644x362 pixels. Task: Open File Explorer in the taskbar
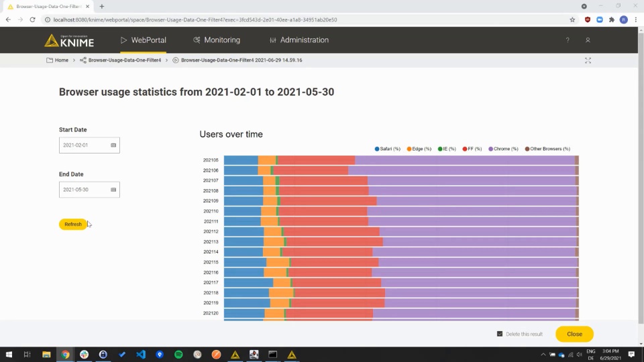click(46, 354)
